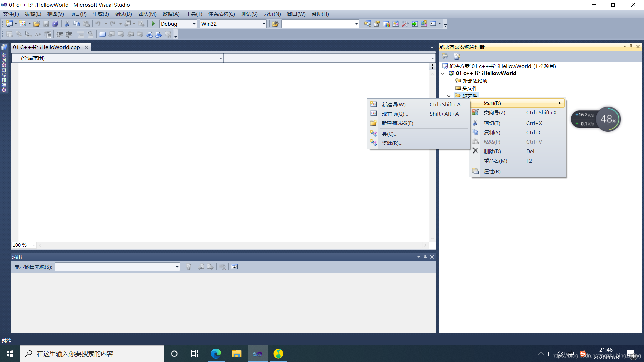This screenshot has width=644, height=362.
Task: Open Microsoft Edge from the taskbar
Action: click(216, 354)
